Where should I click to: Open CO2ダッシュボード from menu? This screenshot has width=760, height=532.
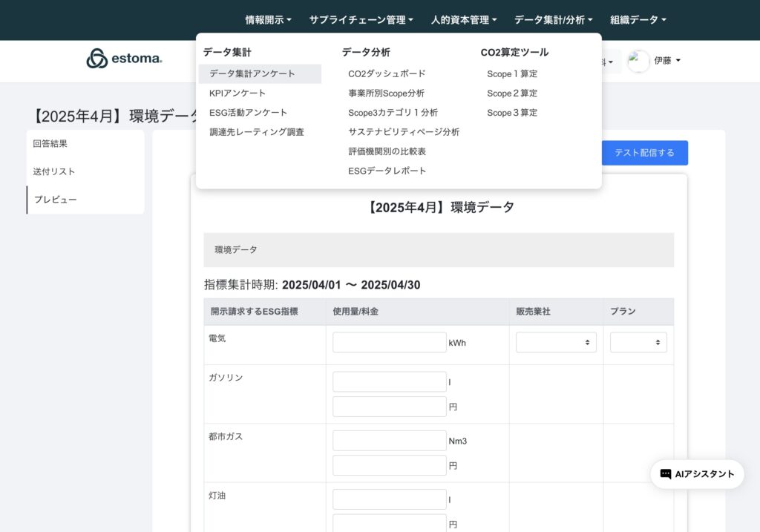387,73
